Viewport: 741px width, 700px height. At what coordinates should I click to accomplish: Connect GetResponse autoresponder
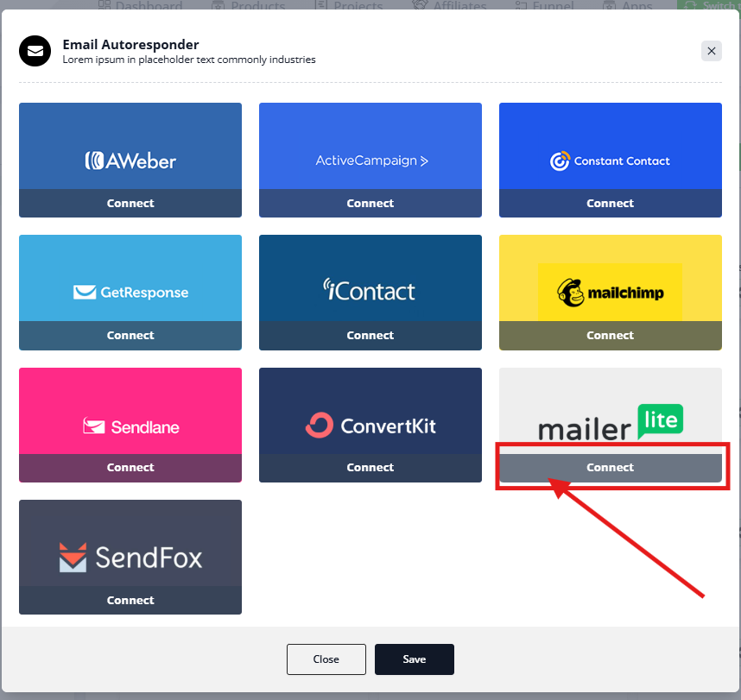coord(130,336)
